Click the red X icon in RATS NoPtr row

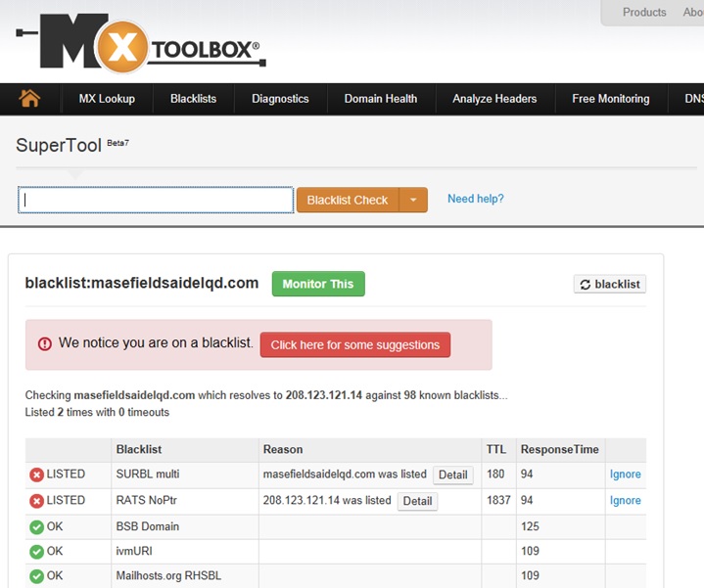click(36, 501)
